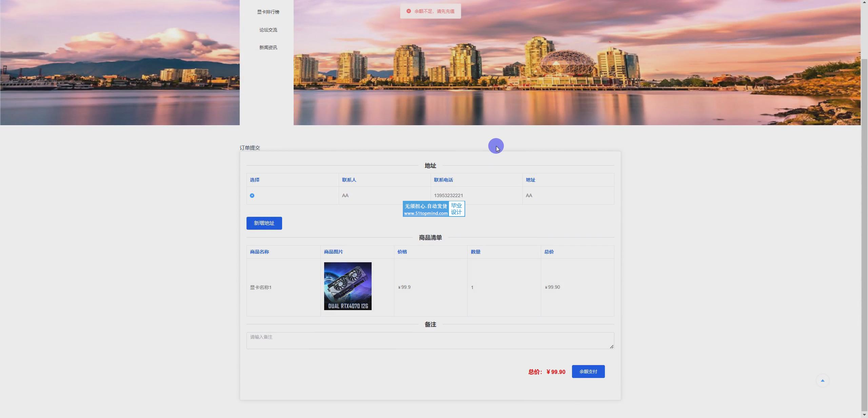
Task: Open the 论坛交流 menu item
Action: [268, 30]
